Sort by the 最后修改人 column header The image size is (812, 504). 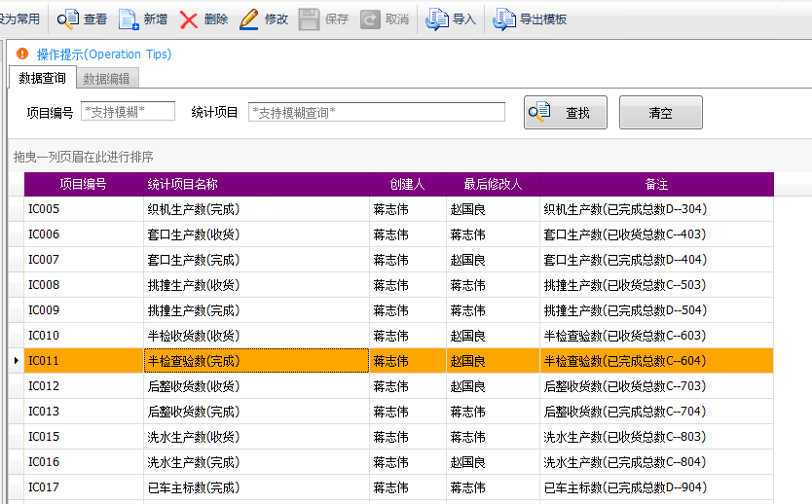click(x=493, y=184)
